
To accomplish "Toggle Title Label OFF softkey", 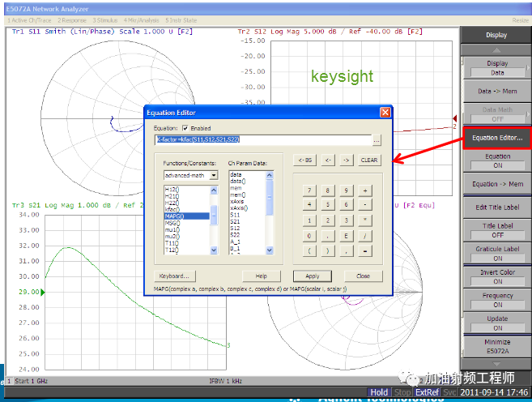I will [x=497, y=230].
